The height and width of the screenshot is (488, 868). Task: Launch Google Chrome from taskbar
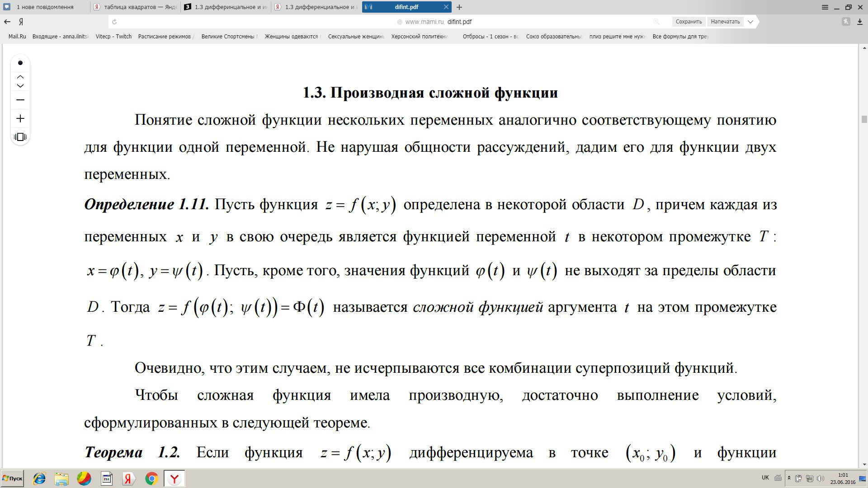point(151,479)
